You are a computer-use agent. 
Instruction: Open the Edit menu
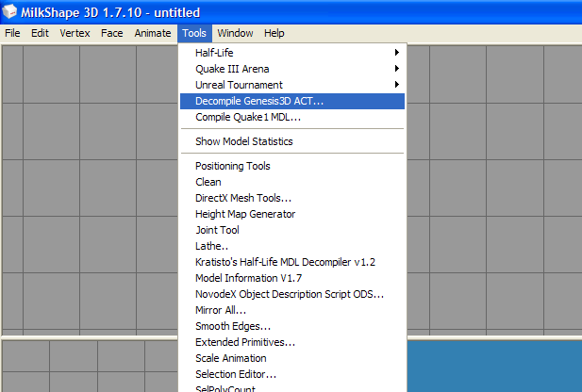tap(40, 33)
